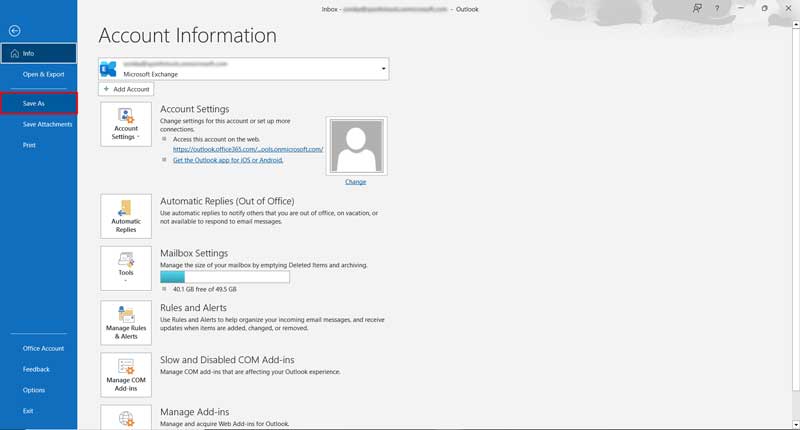Image resolution: width=800 pixels, height=430 pixels.
Task: Click the mailbox storage usage bar
Action: coord(225,277)
